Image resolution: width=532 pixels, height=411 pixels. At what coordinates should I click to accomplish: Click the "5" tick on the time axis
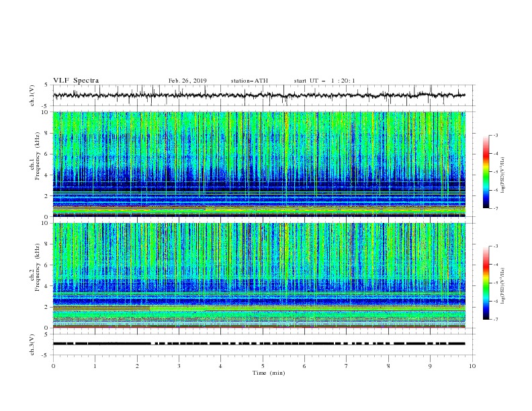tap(263, 366)
